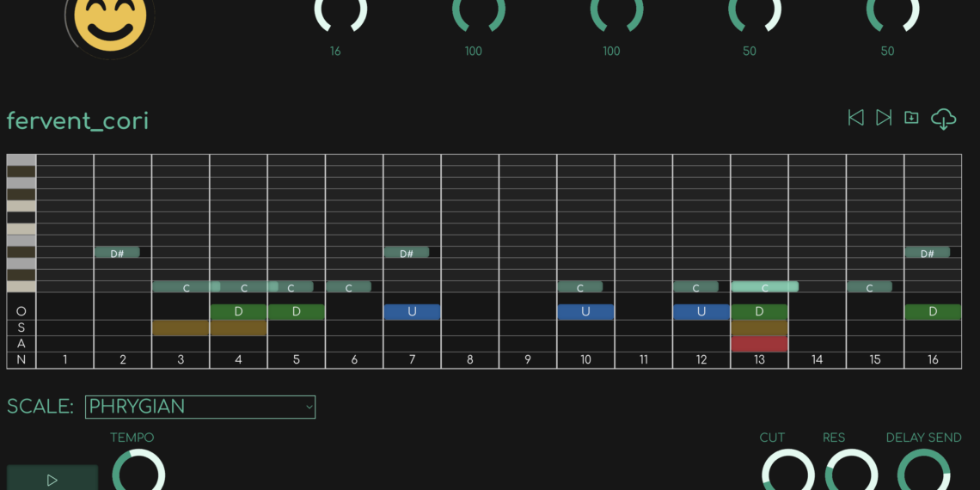This screenshot has width=980, height=490.
Task: Click the TEMPO knob
Action: (138, 473)
